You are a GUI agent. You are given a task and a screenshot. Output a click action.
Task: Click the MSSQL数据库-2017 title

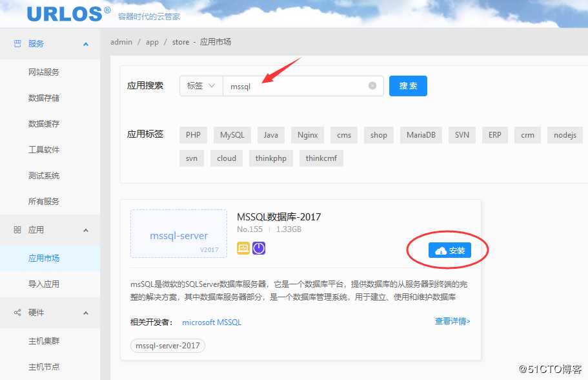point(279,216)
